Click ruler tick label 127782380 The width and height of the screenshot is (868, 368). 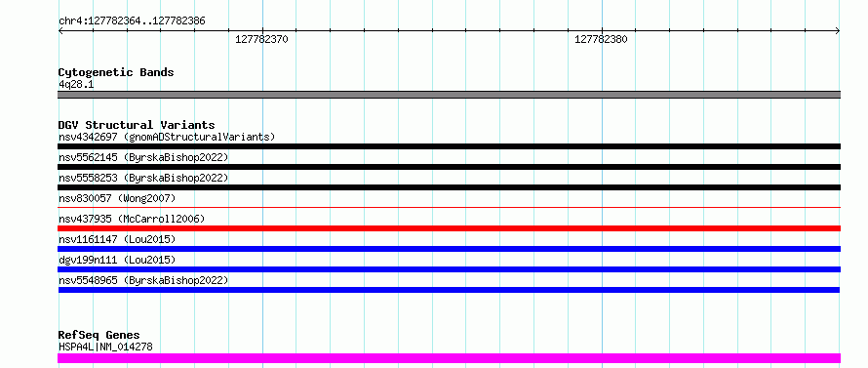point(601,39)
